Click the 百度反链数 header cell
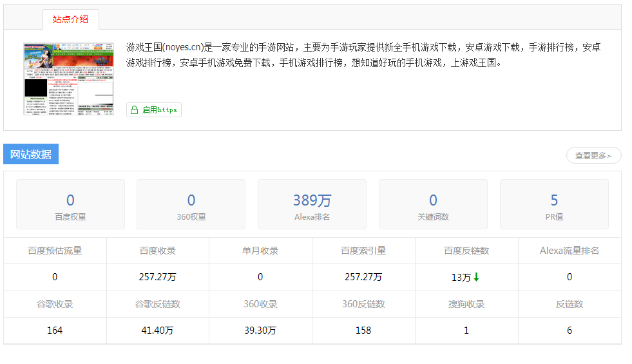This screenshot has height=364, width=632. (x=466, y=251)
